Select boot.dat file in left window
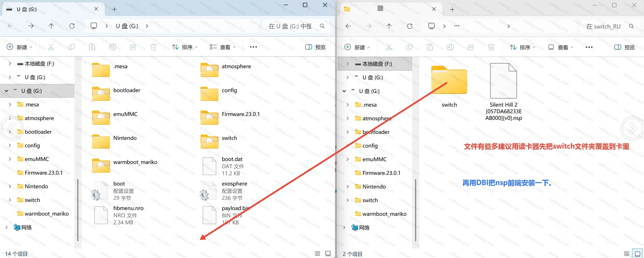 [224, 166]
